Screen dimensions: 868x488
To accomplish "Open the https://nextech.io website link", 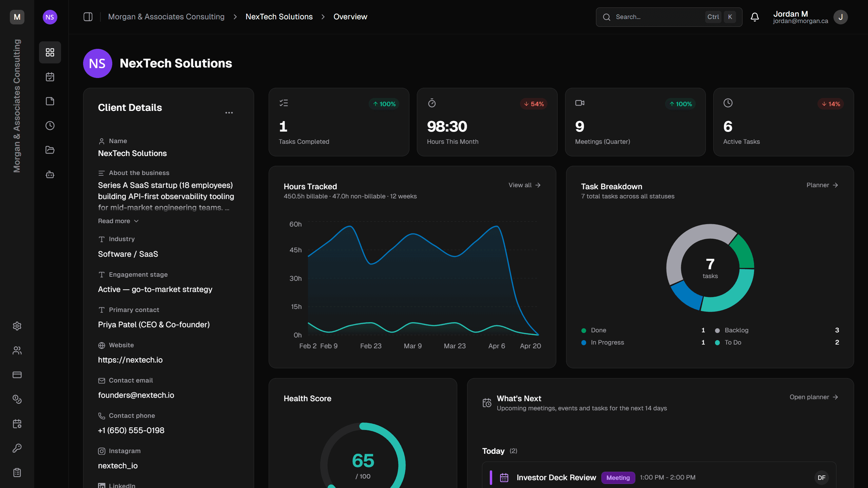I will pyautogui.click(x=130, y=360).
